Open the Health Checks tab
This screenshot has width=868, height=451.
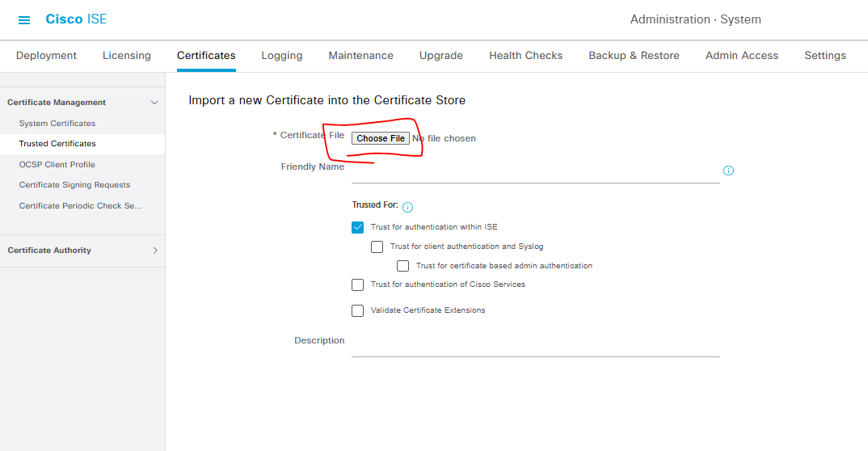(x=526, y=55)
